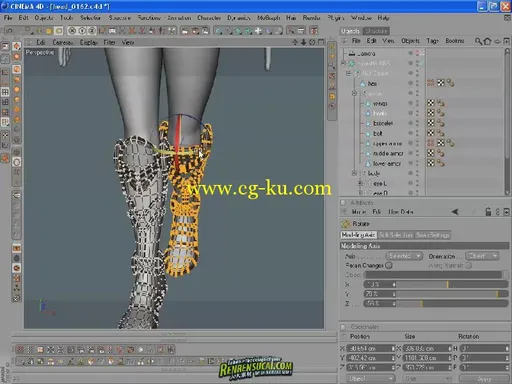Select the highlighted Rotate tool icon

click(59, 31)
